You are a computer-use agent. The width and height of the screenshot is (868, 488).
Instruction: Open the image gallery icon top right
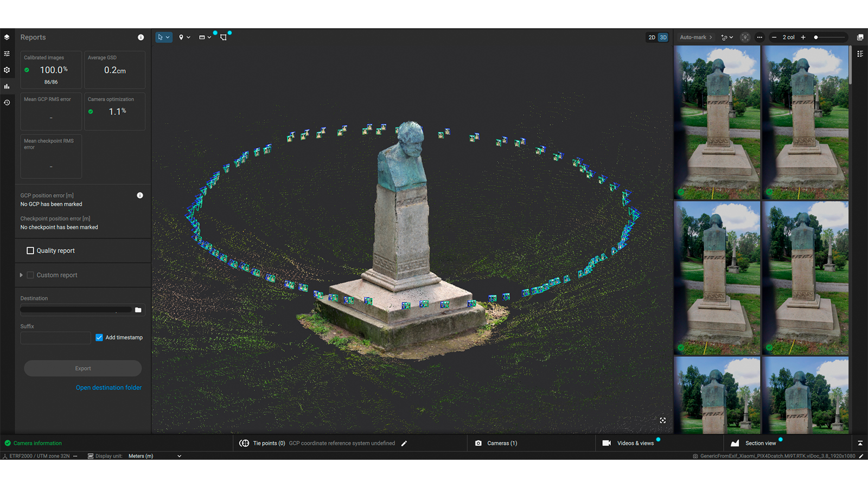click(x=860, y=37)
